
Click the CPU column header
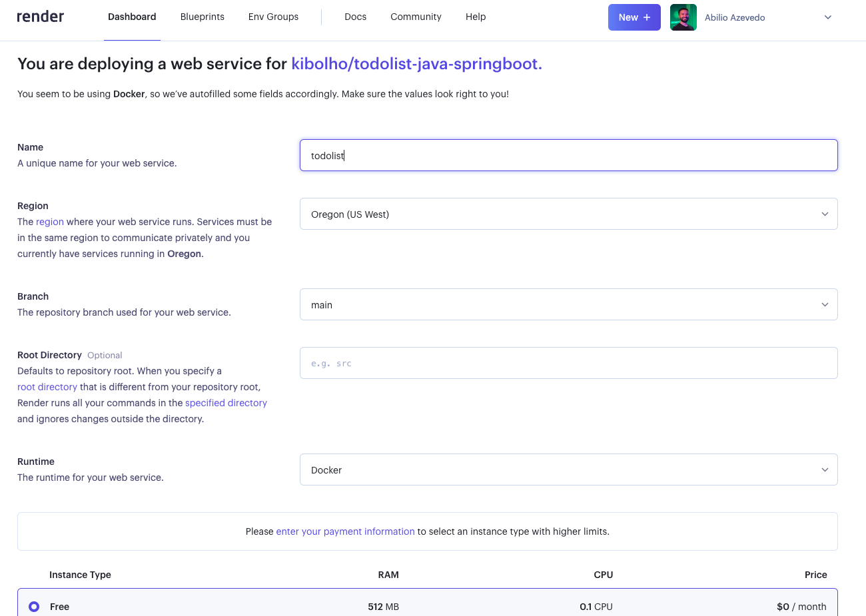click(x=604, y=575)
